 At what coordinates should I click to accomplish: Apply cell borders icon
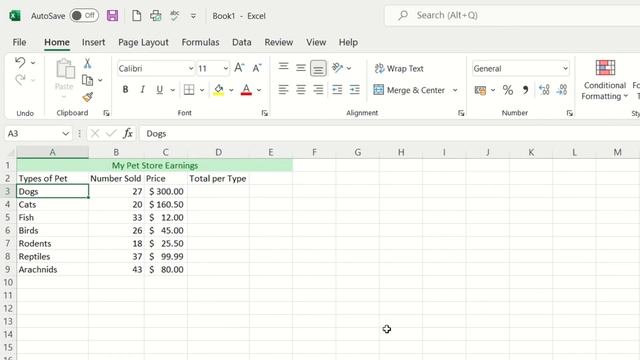click(189, 90)
